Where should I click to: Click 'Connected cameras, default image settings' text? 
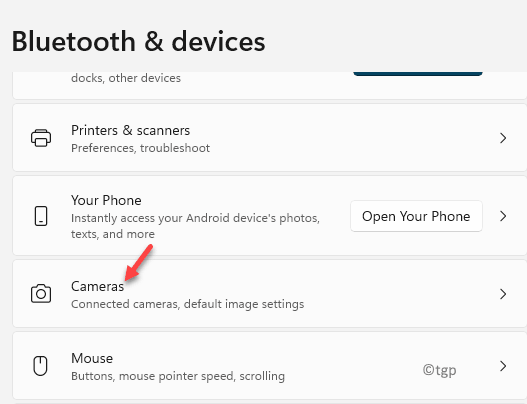click(188, 304)
